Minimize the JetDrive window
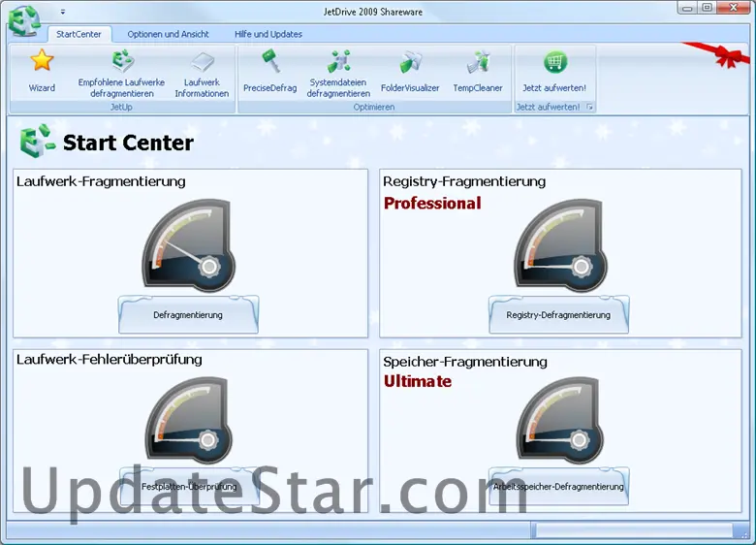The image size is (756, 545). pos(687,8)
